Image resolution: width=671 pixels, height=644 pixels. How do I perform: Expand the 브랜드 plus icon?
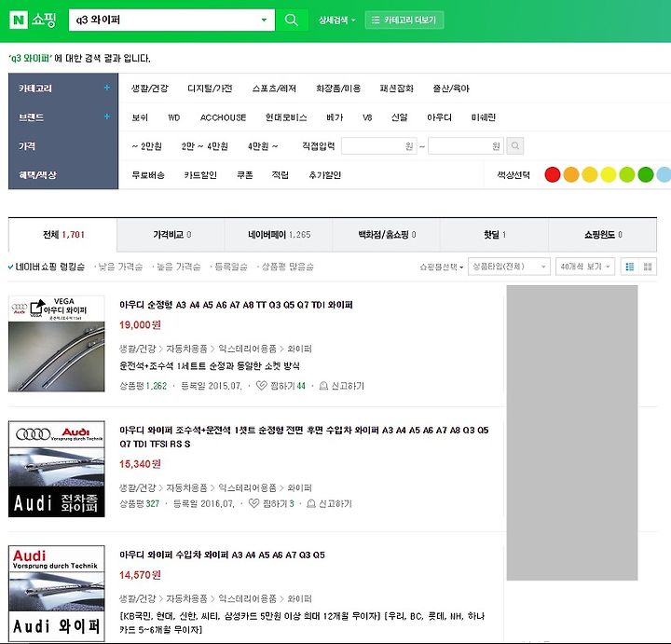[107, 116]
